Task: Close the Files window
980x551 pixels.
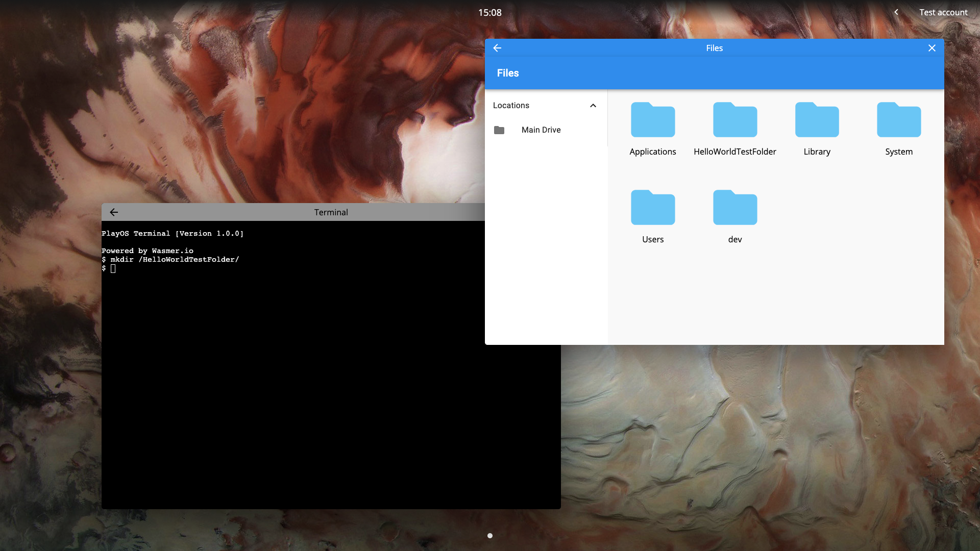Action: coord(932,48)
